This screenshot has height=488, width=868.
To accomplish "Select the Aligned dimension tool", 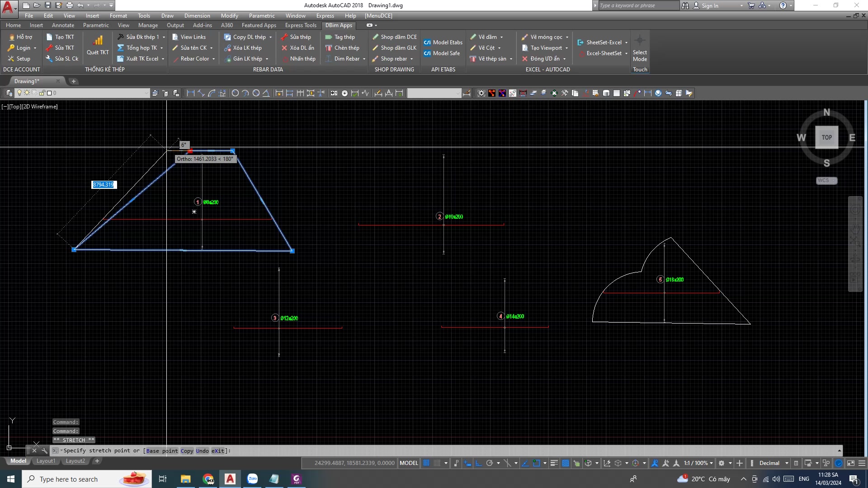I will tap(201, 93).
